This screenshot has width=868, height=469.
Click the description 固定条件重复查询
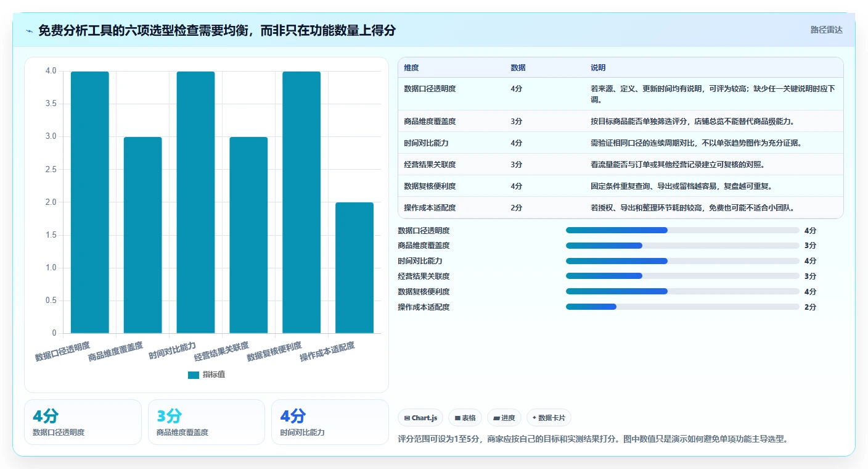[x=681, y=186]
